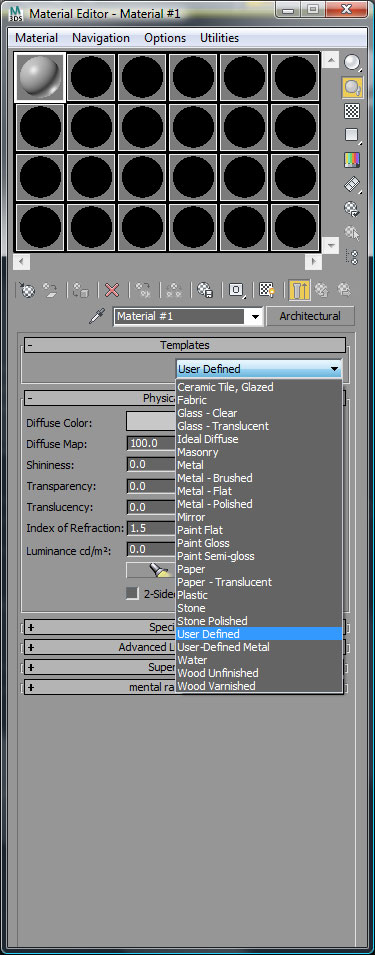Select Ceramic Tile, Glazed template
375x955 pixels.
coord(259,387)
